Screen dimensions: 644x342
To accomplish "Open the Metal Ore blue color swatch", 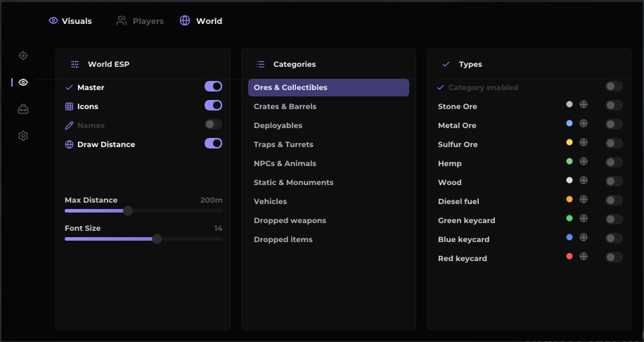I will [x=569, y=123].
